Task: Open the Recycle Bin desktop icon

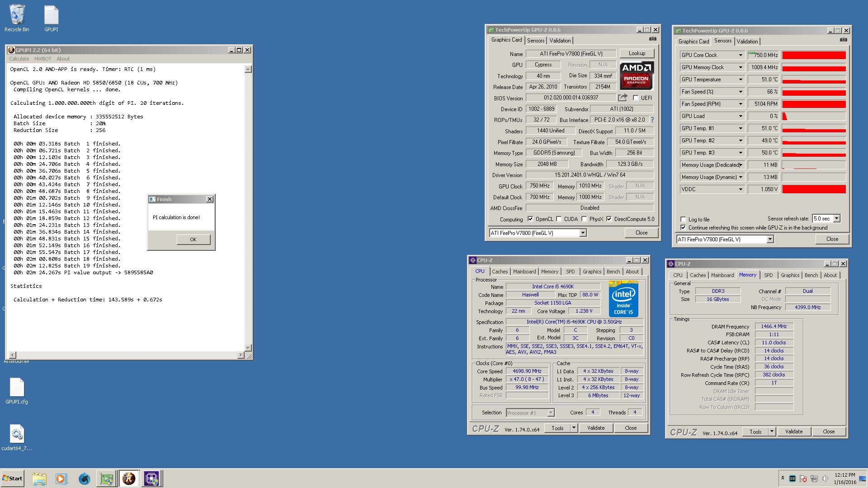Action: [17, 19]
